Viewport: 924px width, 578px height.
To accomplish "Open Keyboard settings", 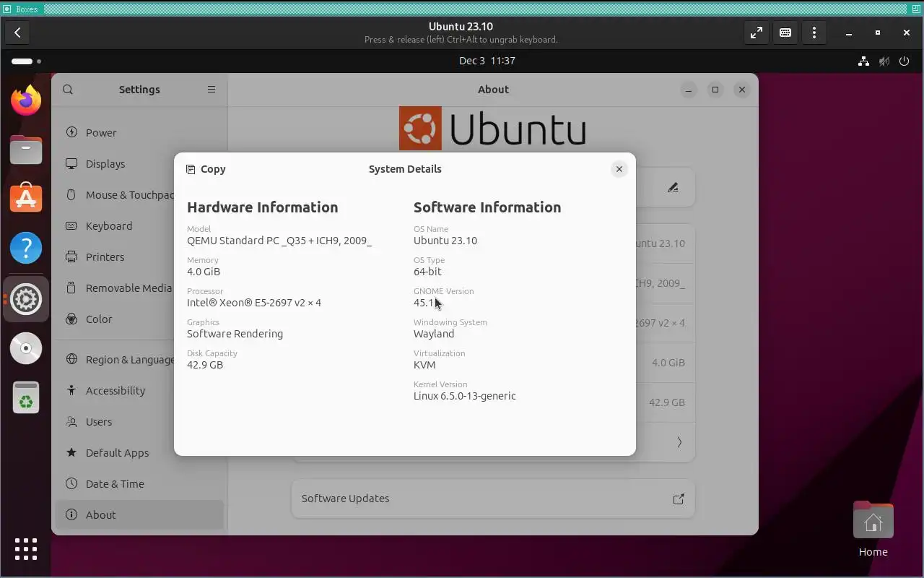I will tap(139, 226).
